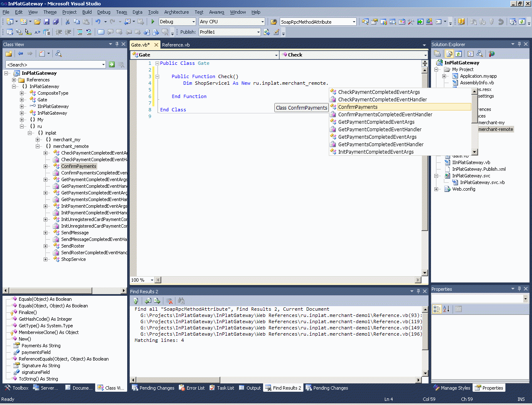Image resolution: width=532 pixels, height=405 pixels.
Task: Switch to the Reference.vb editor tab
Action: coord(176,45)
